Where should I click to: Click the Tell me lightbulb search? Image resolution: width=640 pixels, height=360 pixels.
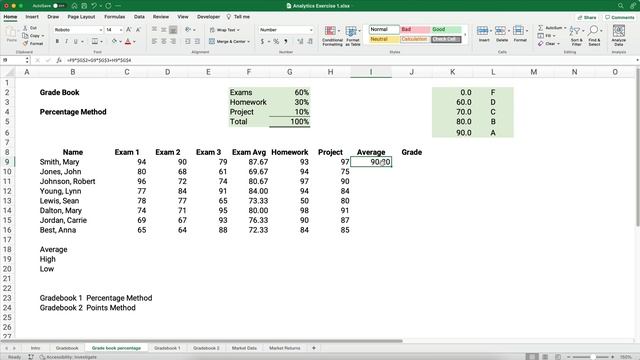238,17
